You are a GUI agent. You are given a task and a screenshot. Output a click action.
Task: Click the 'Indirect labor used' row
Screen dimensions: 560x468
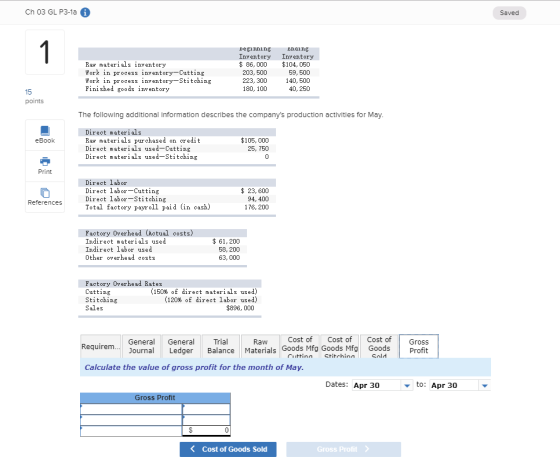point(162,249)
